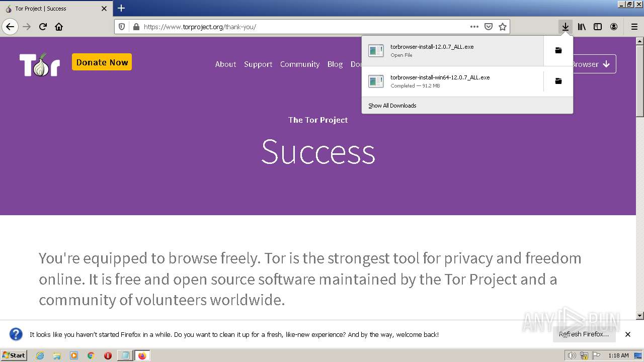Click Refresh Firefox button in notification
This screenshot has height=362, width=644.
click(584, 334)
